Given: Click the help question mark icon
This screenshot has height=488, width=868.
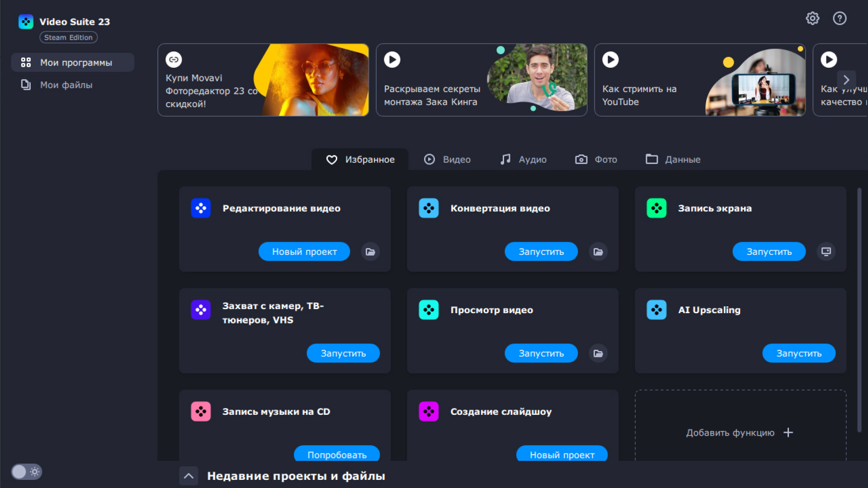Looking at the screenshot, I should click(x=840, y=19).
